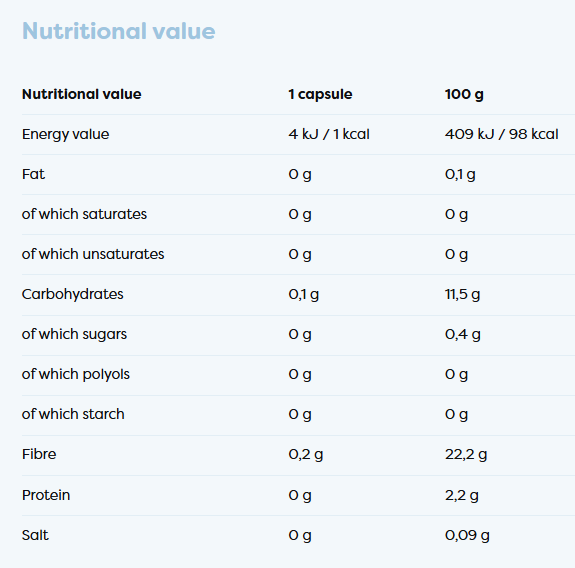This screenshot has width=575, height=568.
Task: Click the of which starch label
Action: point(73,414)
